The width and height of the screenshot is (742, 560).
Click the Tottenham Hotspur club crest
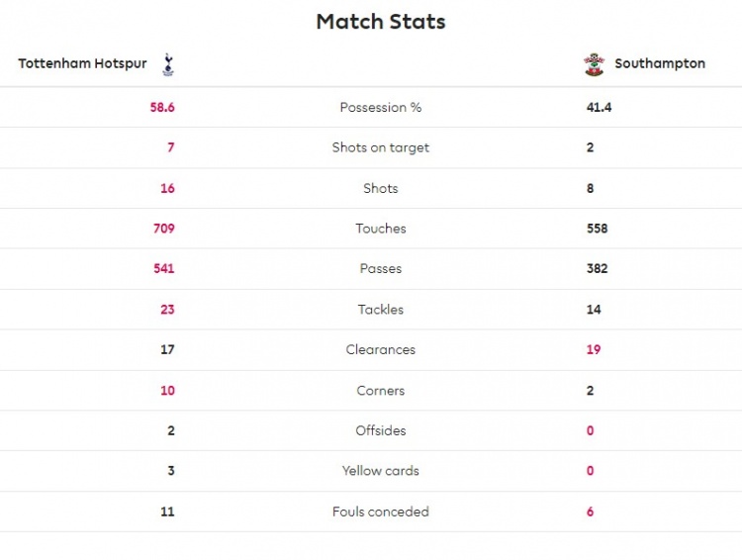click(x=167, y=64)
